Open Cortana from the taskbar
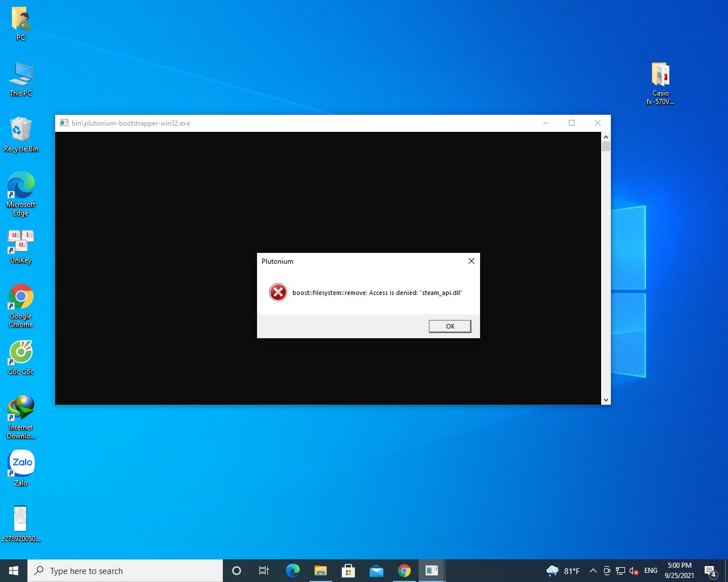The image size is (728, 582). tap(237, 571)
